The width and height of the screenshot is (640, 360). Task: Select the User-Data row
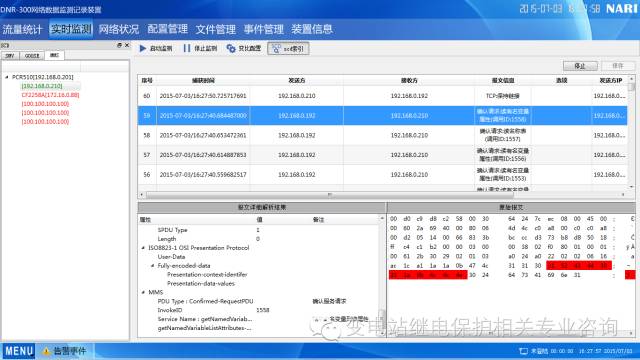coord(259,257)
